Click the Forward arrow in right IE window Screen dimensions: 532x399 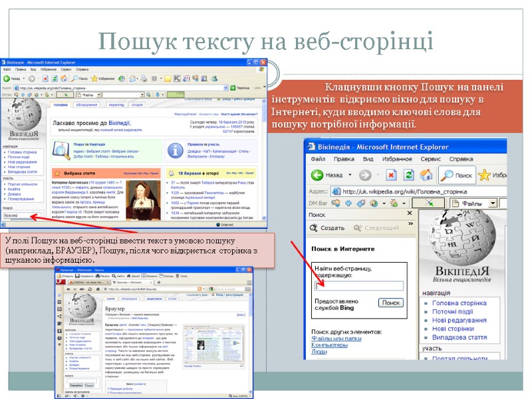point(365,175)
